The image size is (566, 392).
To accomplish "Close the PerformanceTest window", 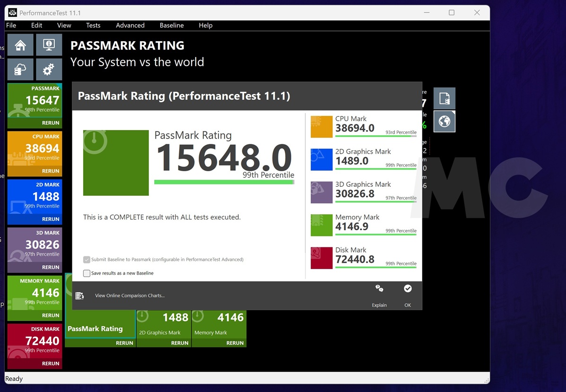I will pos(477,13).
